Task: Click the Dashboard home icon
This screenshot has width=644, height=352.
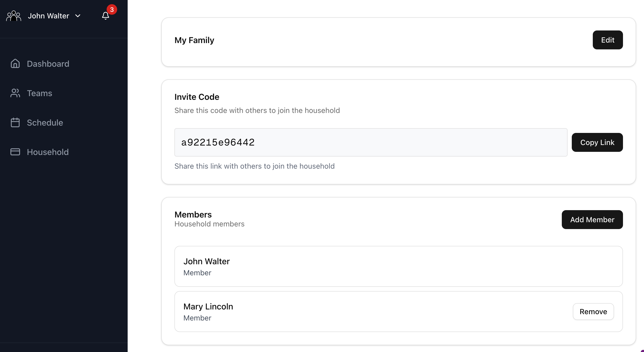Action: pyautogui.click(x=15, y=64)
